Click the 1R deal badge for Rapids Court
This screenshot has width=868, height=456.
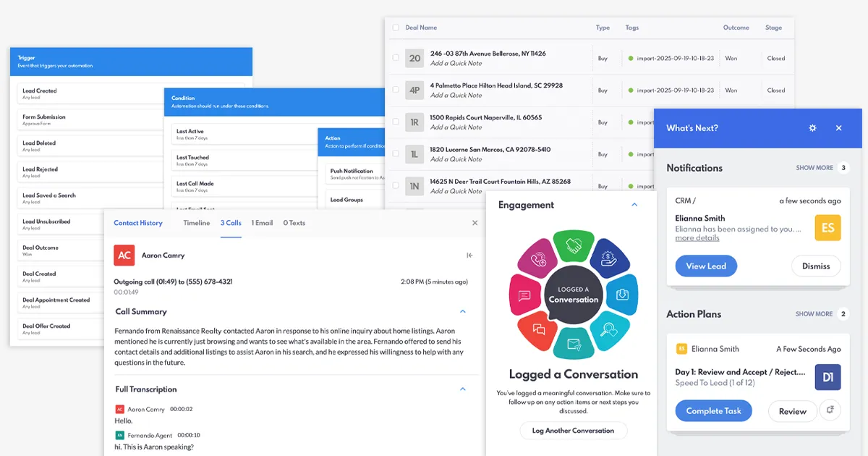(x=414, y=122)
